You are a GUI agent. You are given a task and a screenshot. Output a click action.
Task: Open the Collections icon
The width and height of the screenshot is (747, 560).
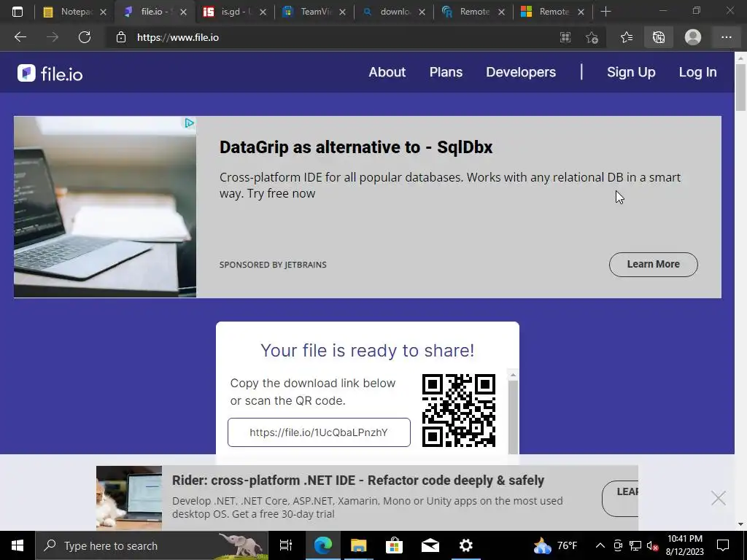(x=659, y=37)
